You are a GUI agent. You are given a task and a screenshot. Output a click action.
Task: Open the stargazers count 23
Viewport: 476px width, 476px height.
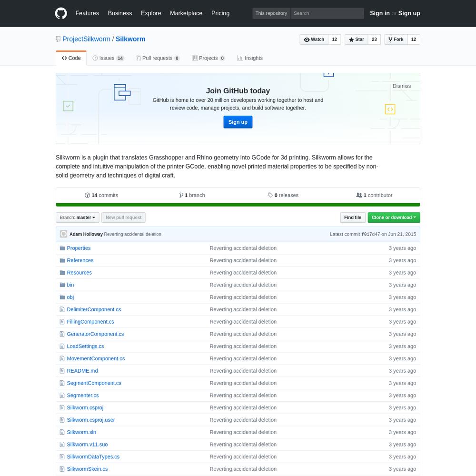coord(374,40)
